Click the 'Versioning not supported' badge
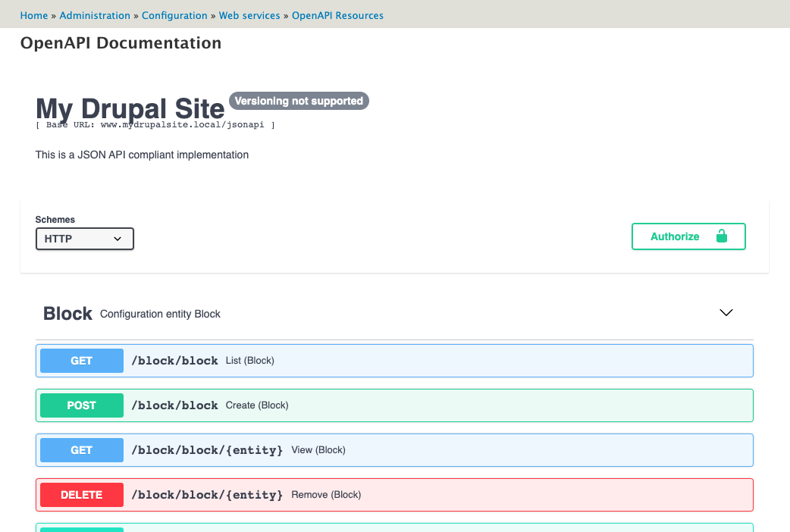This screenshot has width=790, height=532. click(299, 101)
